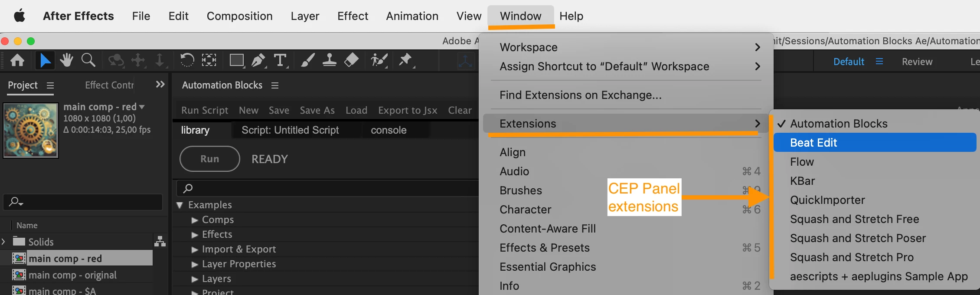Select the Hand tool

[66, 60]
